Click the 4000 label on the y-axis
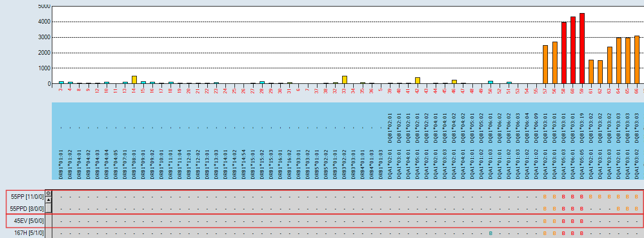The width and height of the screenshot is (644, 238). (x=44, y=22)
